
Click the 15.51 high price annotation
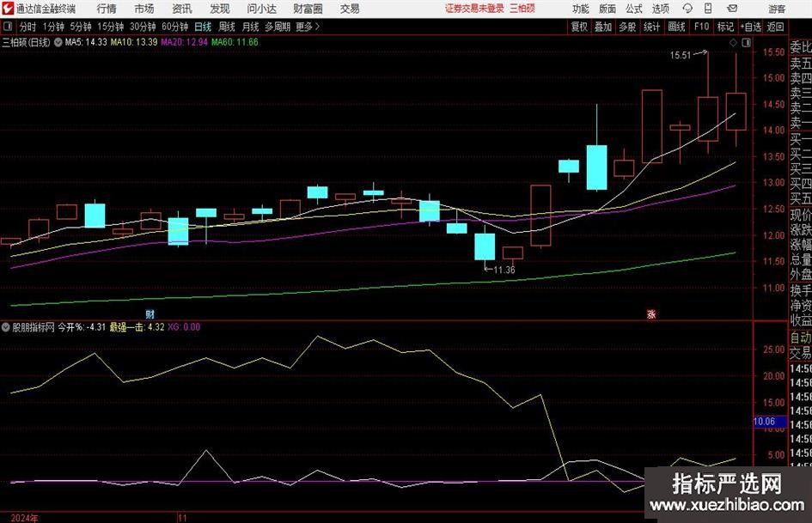pyautogui.click(x=680, y=56)
